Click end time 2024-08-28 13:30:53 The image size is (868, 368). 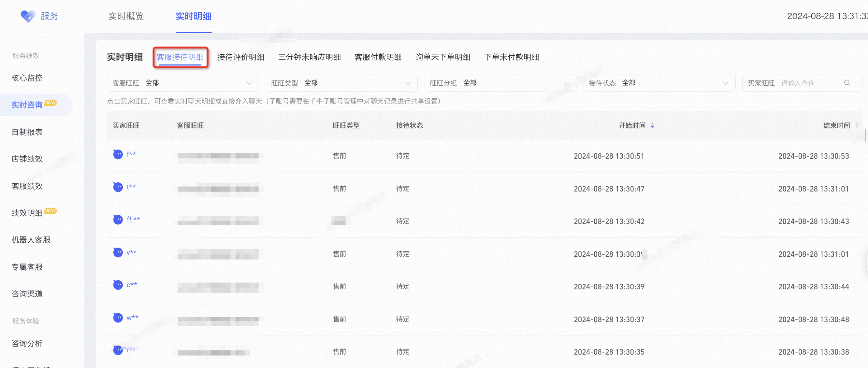813,156
